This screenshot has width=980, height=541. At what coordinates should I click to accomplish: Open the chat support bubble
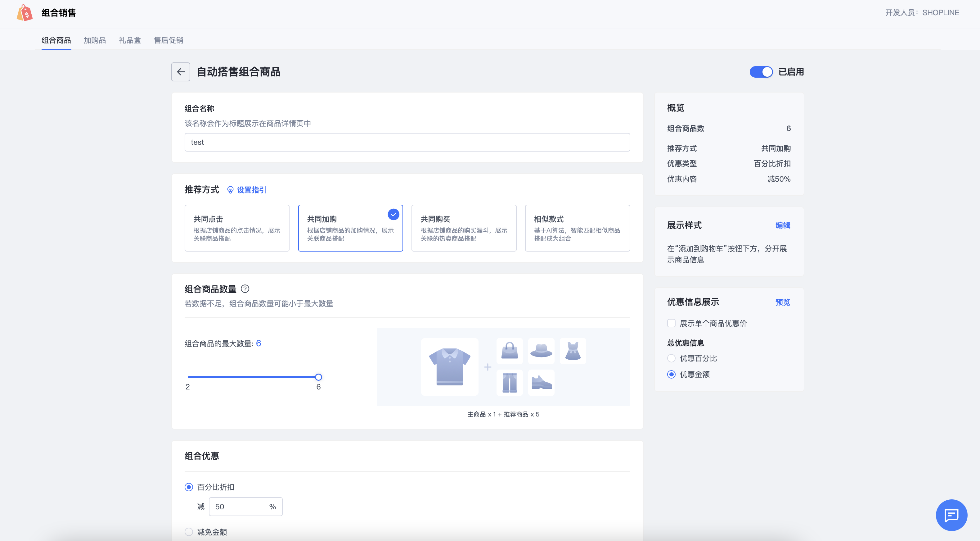coord(951,515)
